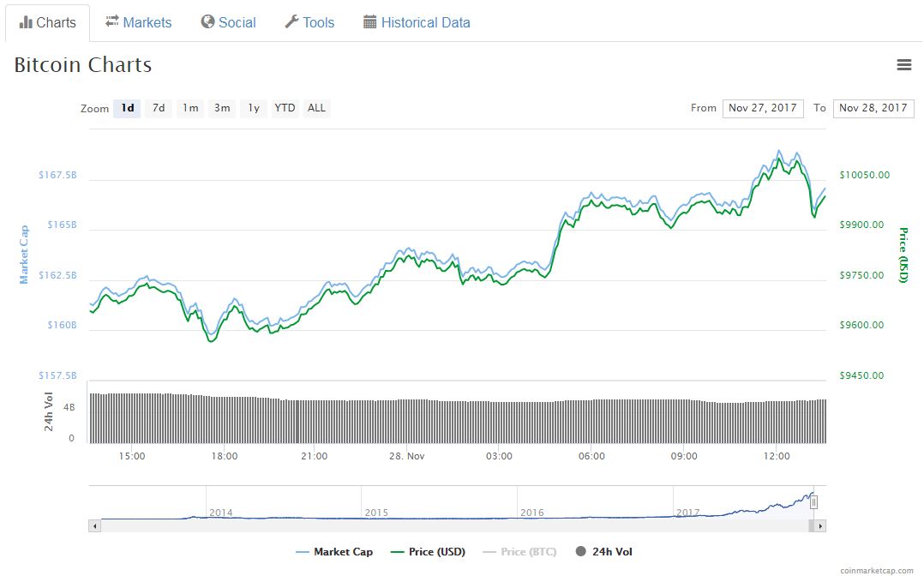Click the globe icon beside Social

pos(207,22)
